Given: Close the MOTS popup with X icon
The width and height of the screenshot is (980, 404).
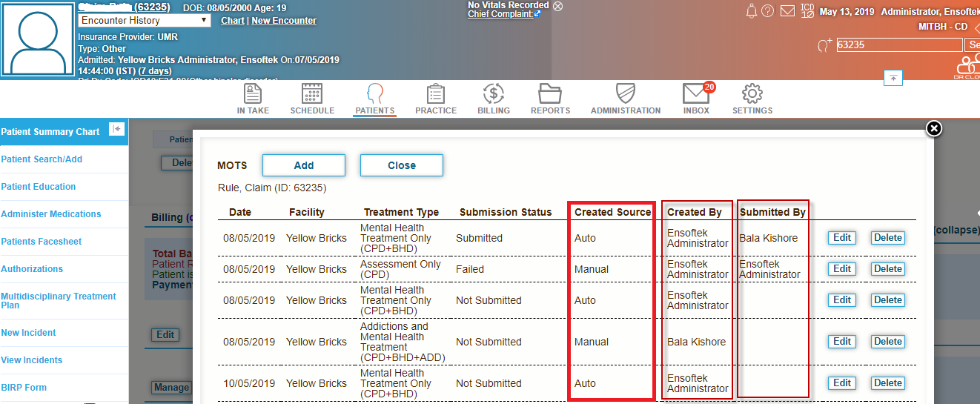Looking at the screenshot, I should point(934,129).
